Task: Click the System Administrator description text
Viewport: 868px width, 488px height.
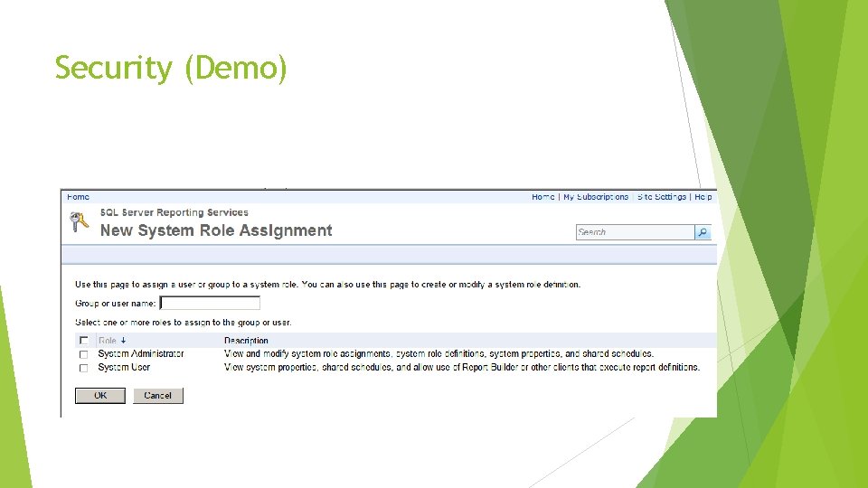Action: click(439, 353)
